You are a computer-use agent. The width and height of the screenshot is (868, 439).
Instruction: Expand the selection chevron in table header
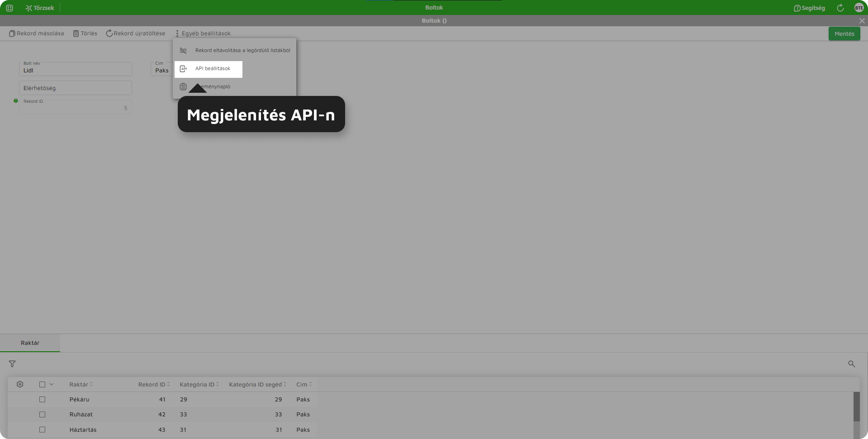[x=52, y=384]
